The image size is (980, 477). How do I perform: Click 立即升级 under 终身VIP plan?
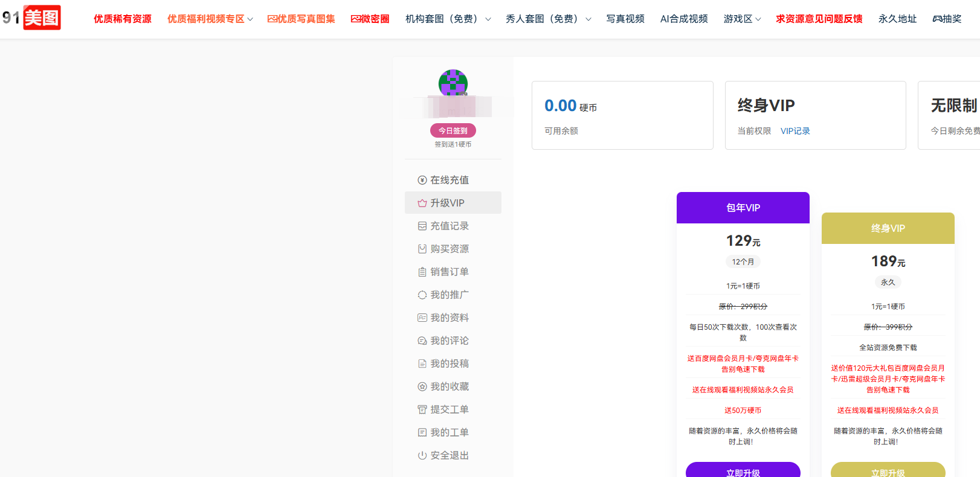tap(888, 470)
